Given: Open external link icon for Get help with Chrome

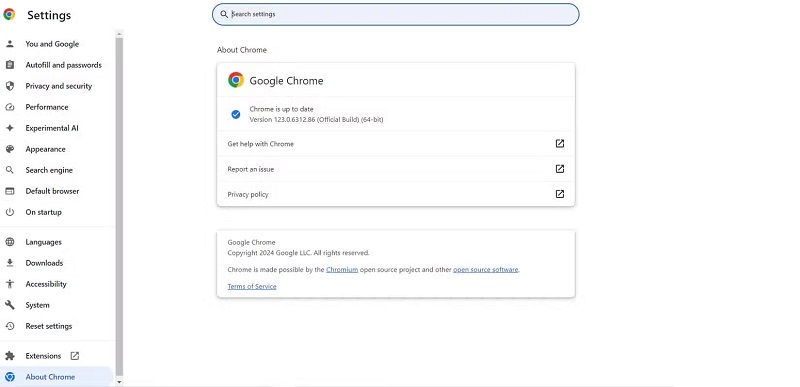Looking at the screenshot, I should tap(560, 144).
